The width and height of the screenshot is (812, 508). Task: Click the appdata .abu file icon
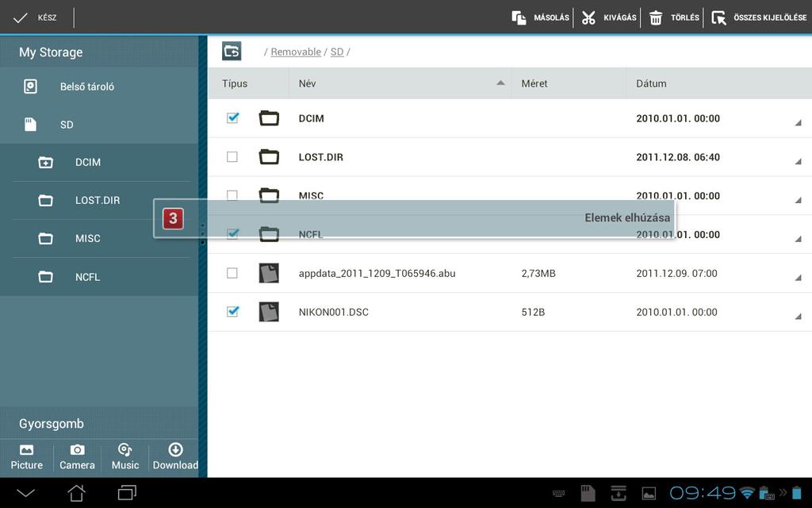pyautogui.click(x=269, y=273)
